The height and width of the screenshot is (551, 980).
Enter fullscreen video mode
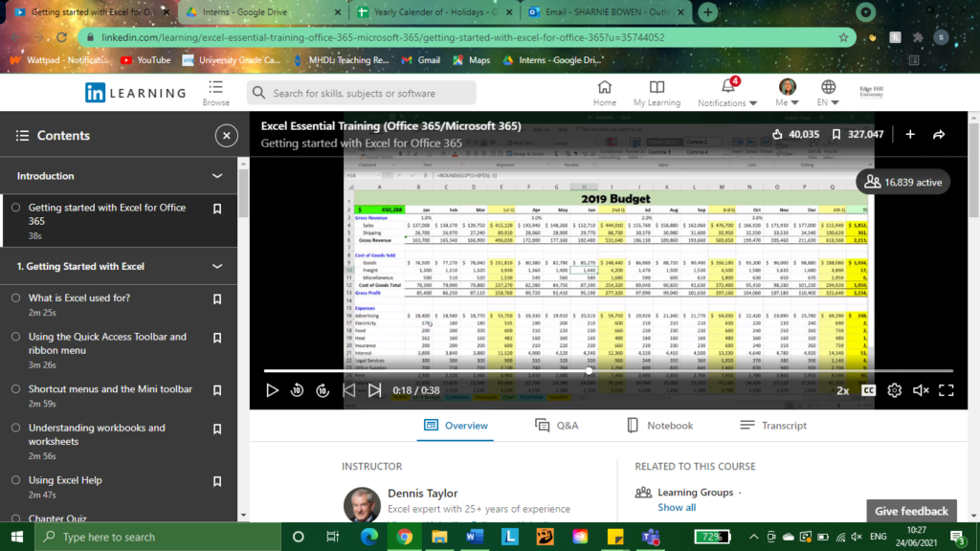click(947, 390)
